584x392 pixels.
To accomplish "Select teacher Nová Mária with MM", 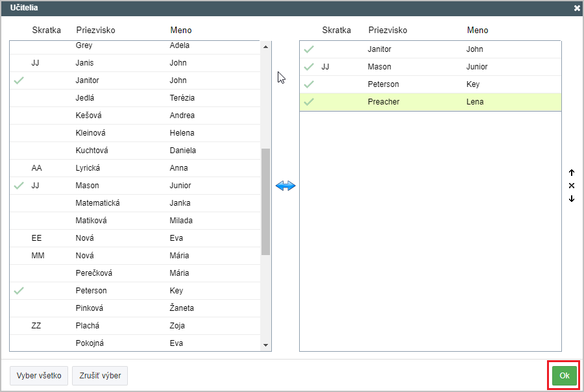I will coord(135,256).
